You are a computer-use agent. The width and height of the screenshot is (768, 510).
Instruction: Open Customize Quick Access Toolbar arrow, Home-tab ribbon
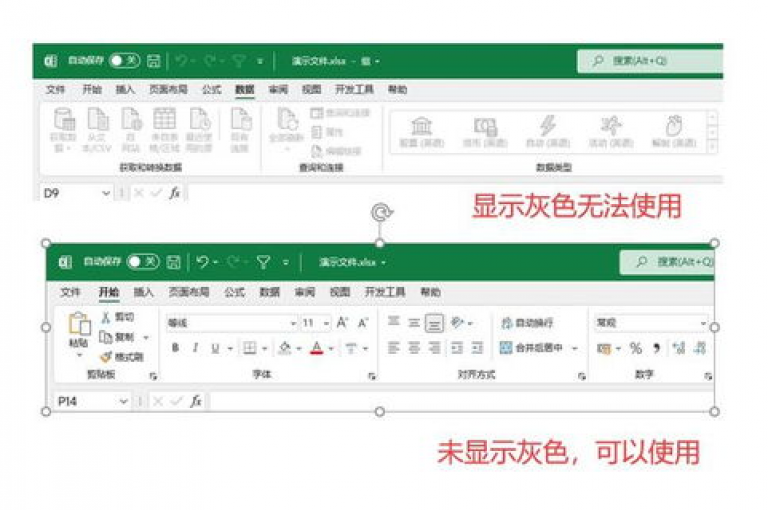(x=286, y=263)
